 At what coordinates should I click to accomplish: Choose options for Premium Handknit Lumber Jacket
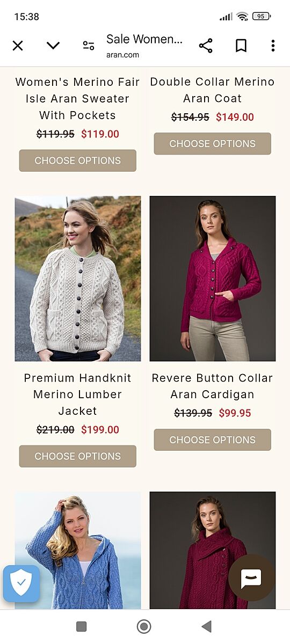tap(78, 456)
